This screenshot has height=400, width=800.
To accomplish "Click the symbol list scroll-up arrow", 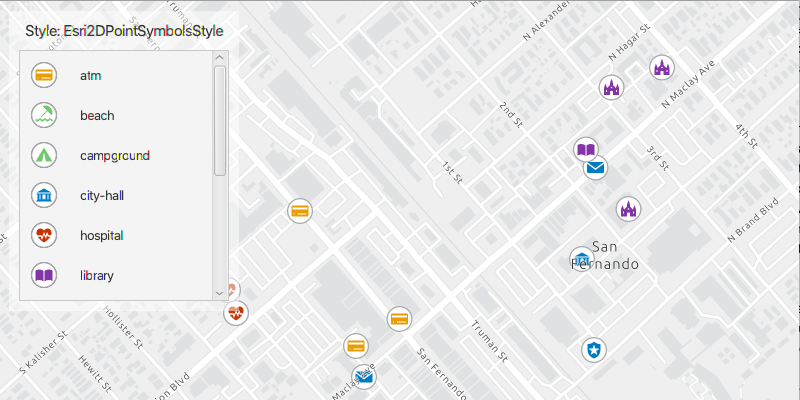I will (220, 58).
